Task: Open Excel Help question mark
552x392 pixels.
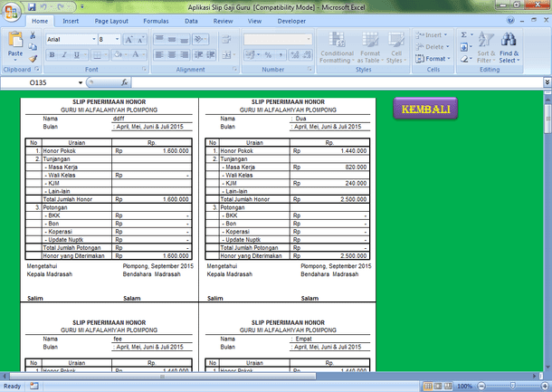Action: point(510,21)
